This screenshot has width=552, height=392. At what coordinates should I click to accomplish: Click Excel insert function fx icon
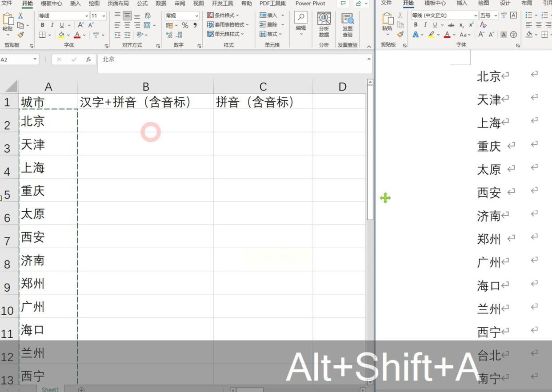pos(88,59)
